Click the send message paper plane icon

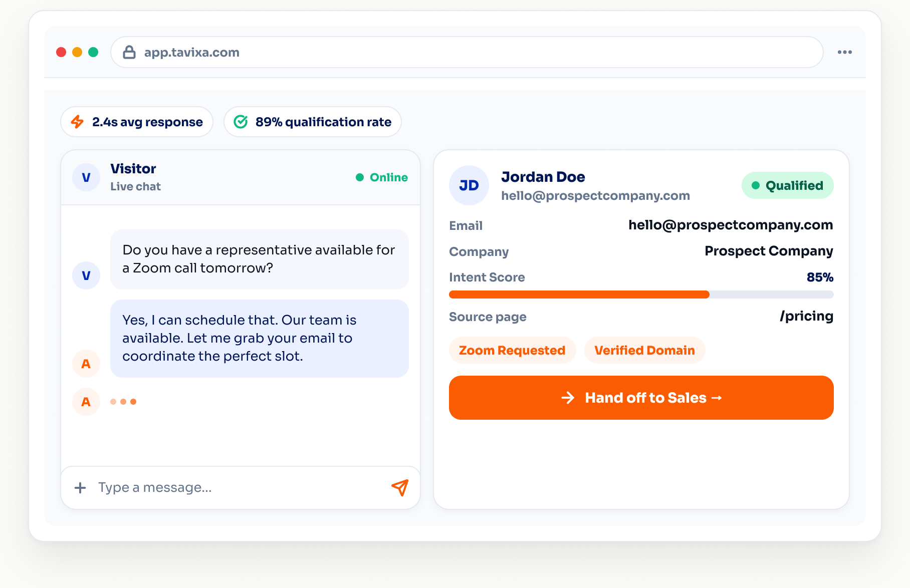tap(400, 487)
